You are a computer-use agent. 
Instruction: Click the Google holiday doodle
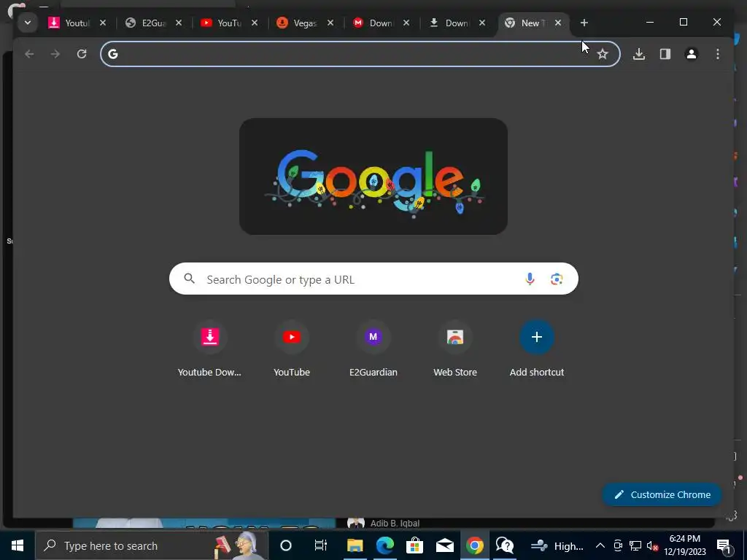(x=373, y=176)
